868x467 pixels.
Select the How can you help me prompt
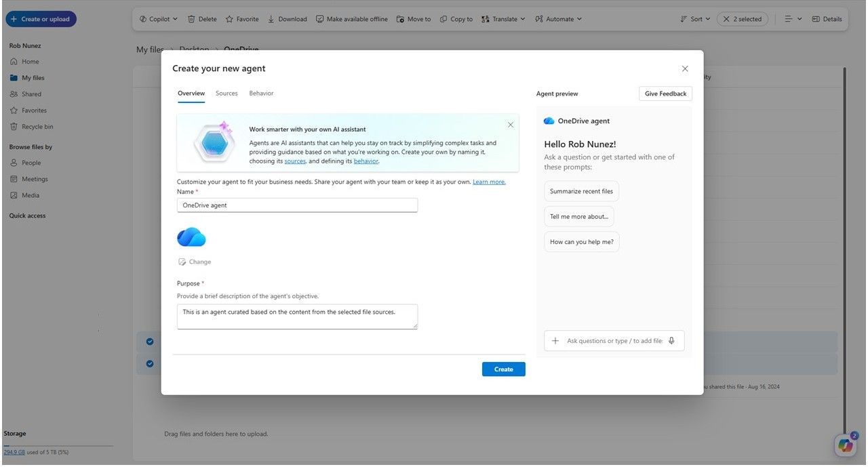(581, 242)
